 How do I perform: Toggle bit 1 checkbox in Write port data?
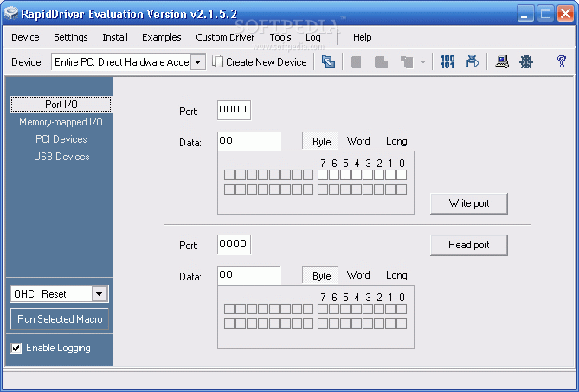pyautogui.click(x=390, y=175)
